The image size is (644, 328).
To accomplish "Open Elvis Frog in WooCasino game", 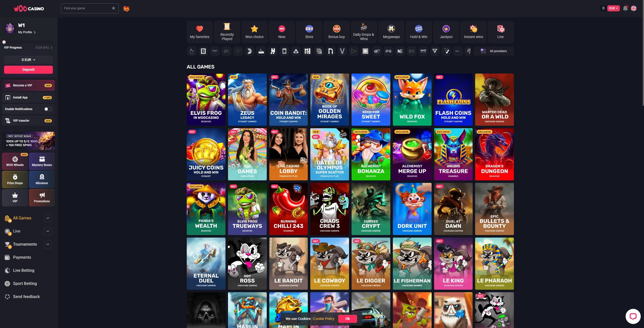I will (206, 100).
